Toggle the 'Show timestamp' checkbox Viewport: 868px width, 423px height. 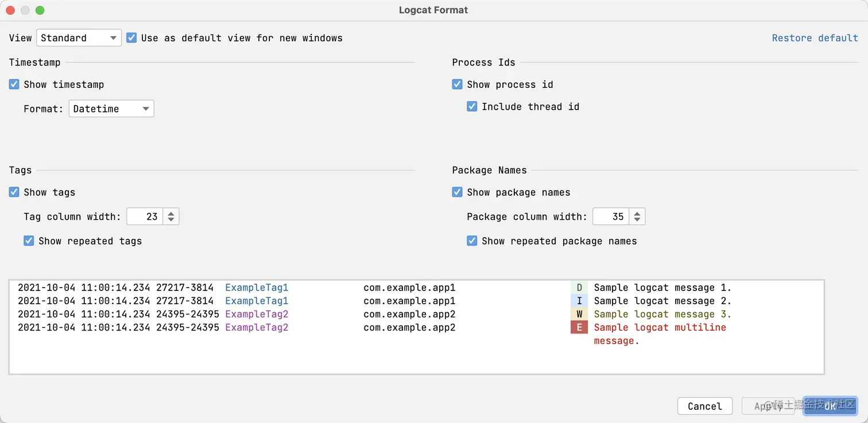(x=14, y=84)
